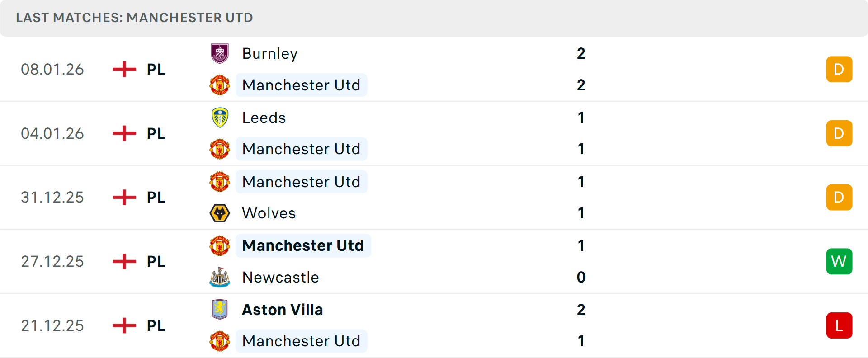Open the Aston Villa team link

tap(283, 310)
